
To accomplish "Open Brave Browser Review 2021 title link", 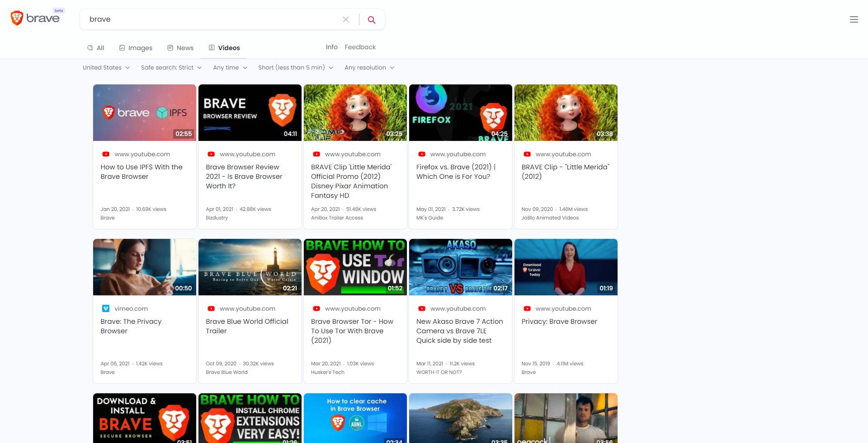I will [244, 177].
